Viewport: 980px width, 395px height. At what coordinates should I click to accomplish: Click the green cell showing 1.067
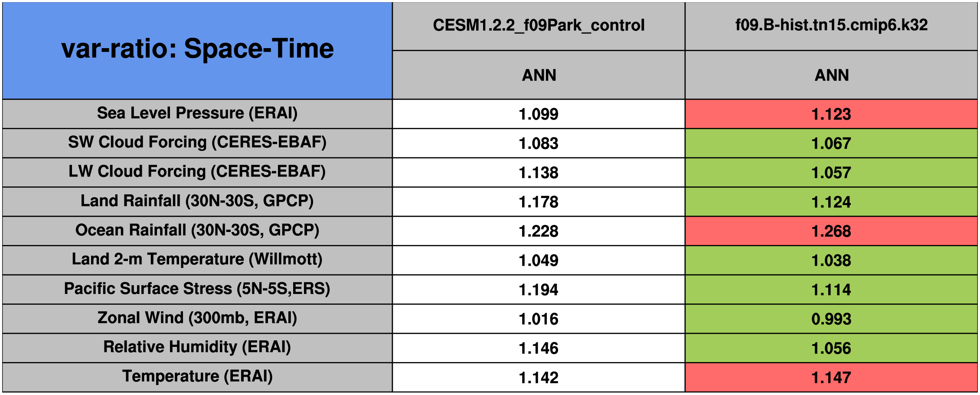click(x=831, y=143)
